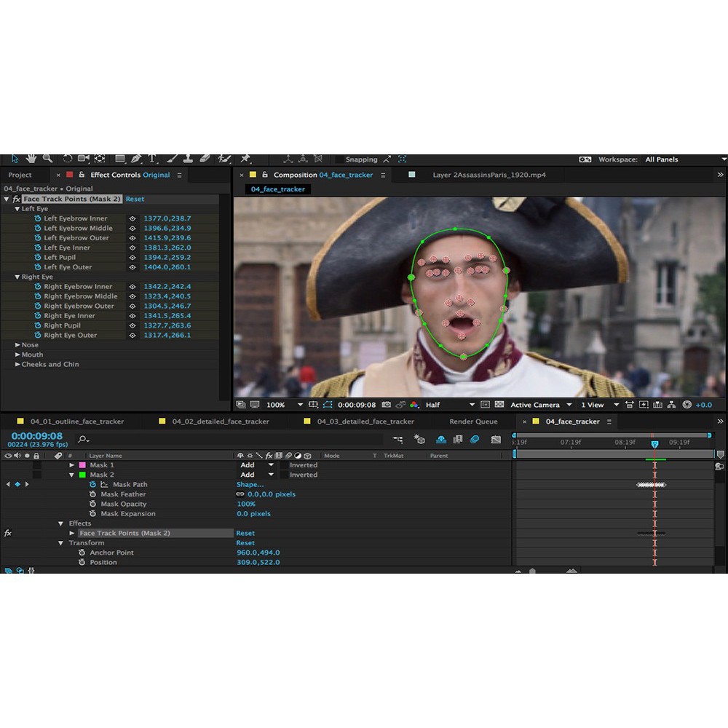Click the pink color label of Mask 1
Image resolution: width=728 pixels, height=728 pixels.
pyautogui.click(x=82, y=465)
